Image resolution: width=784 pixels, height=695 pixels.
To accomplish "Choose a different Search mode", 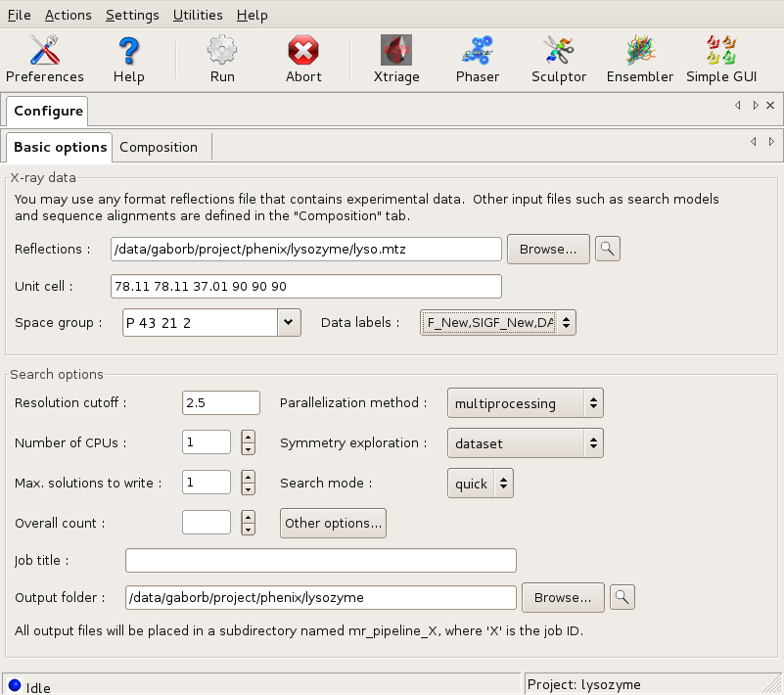I will (480, 484).
